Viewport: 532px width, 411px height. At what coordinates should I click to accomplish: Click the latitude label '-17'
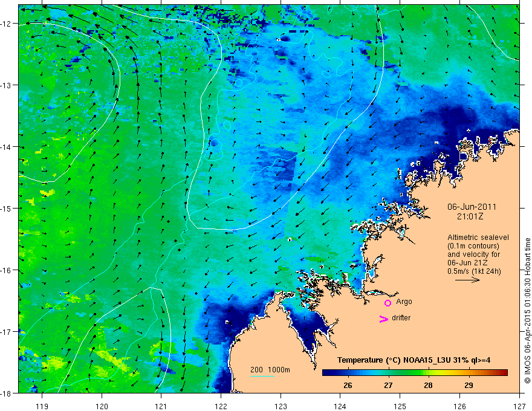pos(6,331)
